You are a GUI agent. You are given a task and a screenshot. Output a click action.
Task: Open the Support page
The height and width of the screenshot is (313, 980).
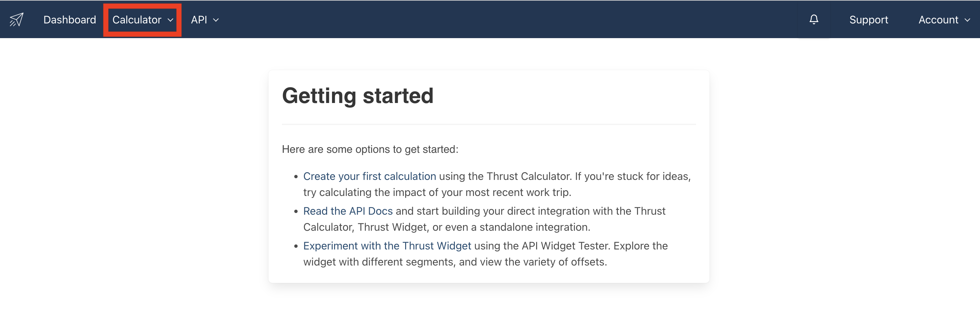click(x=868, y=20)
